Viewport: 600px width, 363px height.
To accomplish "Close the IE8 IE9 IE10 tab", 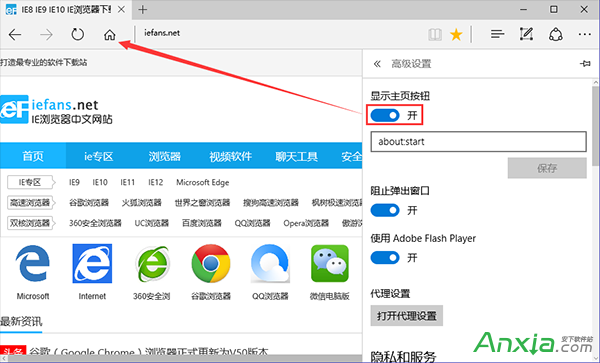I will coord(121,10).
